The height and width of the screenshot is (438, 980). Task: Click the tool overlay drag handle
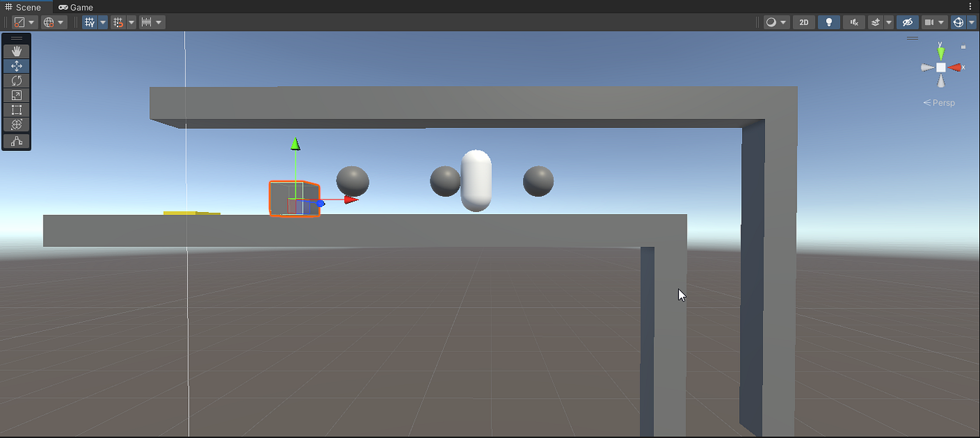click(x=17, y=38)
